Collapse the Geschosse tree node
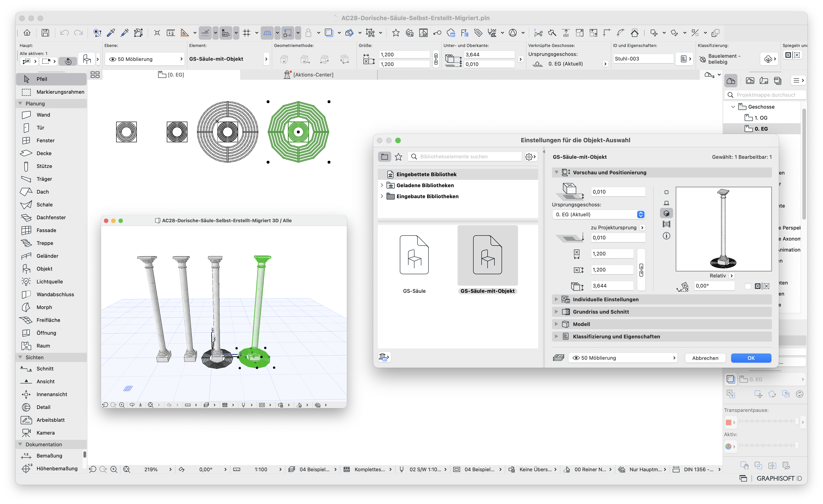 [x=733, y=107]
